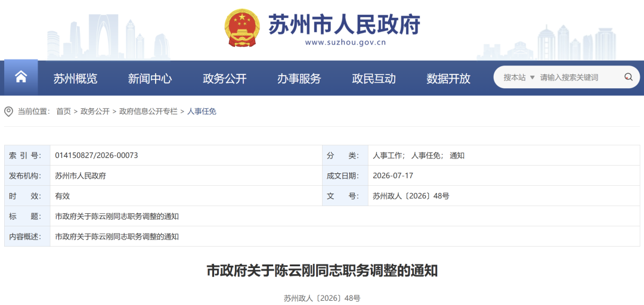The image size is (644, 305).
Task: Go to 办事服务 section
Action: 299,78
